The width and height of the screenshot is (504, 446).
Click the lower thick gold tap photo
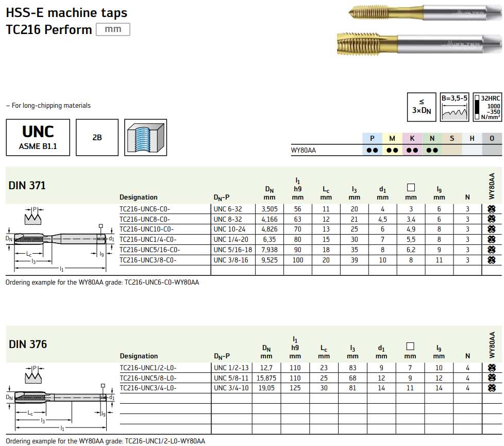point(419,43)
